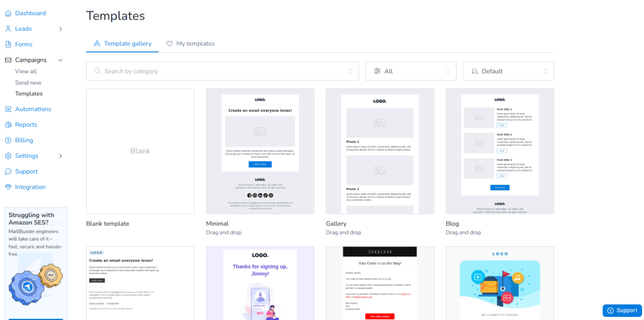Click into the Search by category field

222,71
